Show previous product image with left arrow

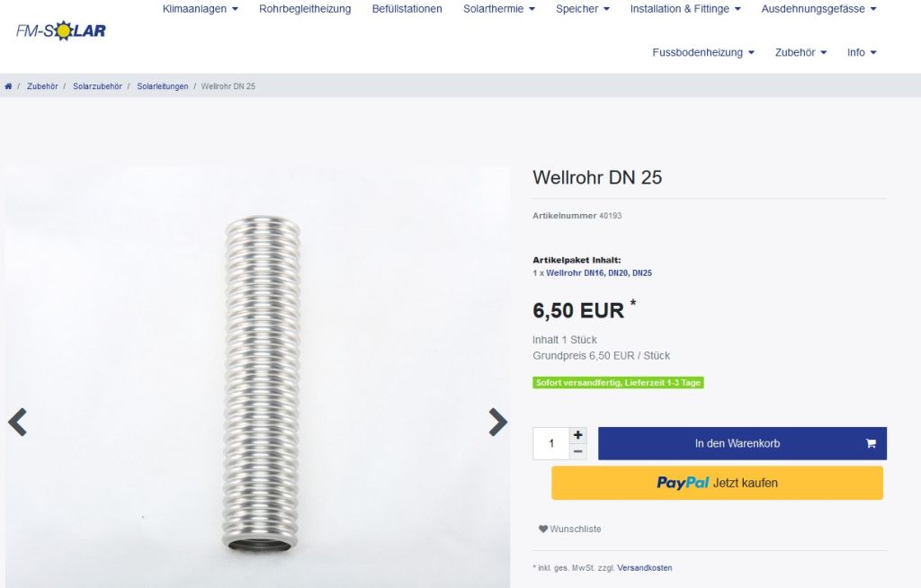coord(18,422)
